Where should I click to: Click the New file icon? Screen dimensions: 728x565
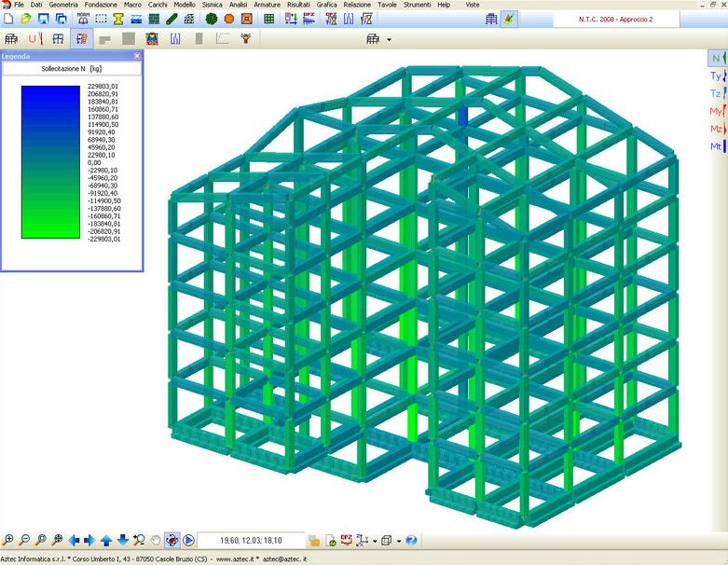pyautogui.click(x=8, y=19)
